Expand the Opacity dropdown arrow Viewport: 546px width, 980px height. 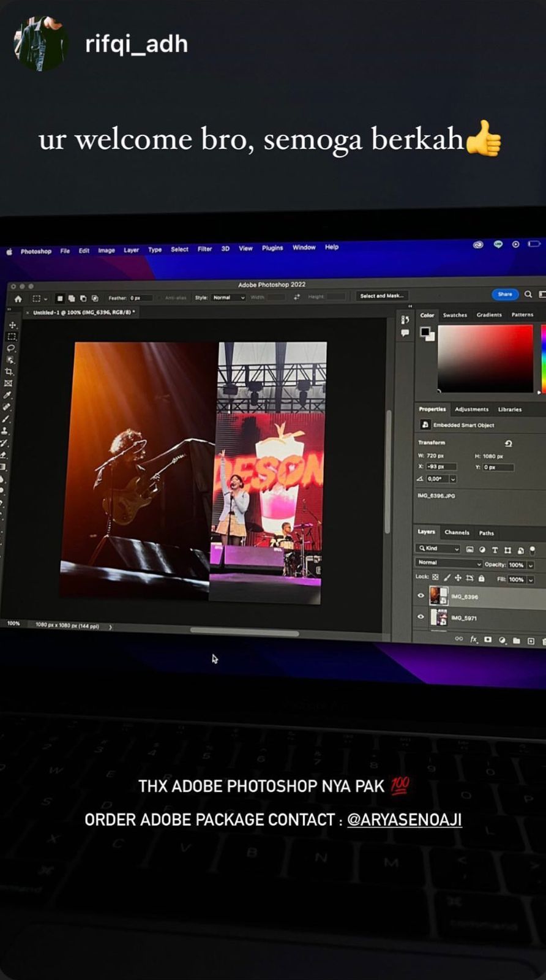point(531,565)
